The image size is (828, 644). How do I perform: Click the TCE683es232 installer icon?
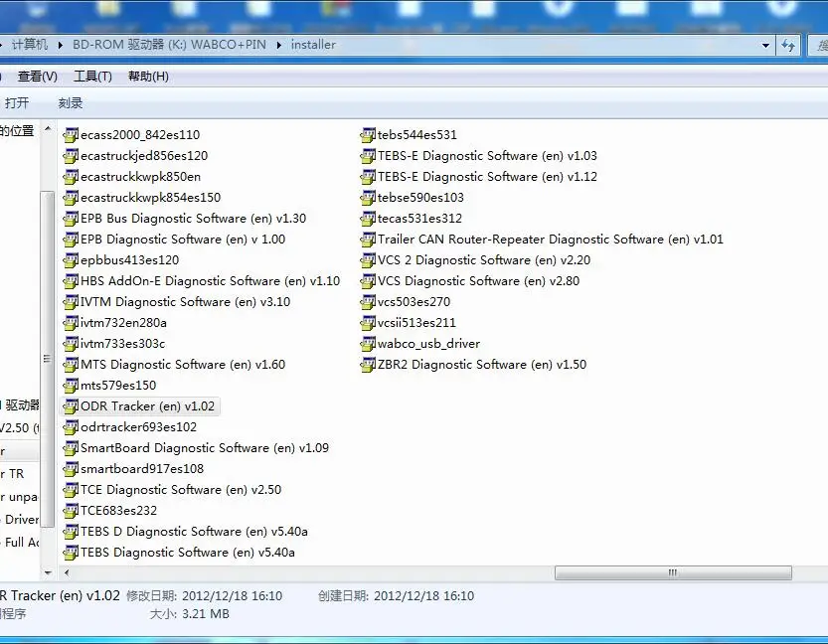tap(71, 511)
